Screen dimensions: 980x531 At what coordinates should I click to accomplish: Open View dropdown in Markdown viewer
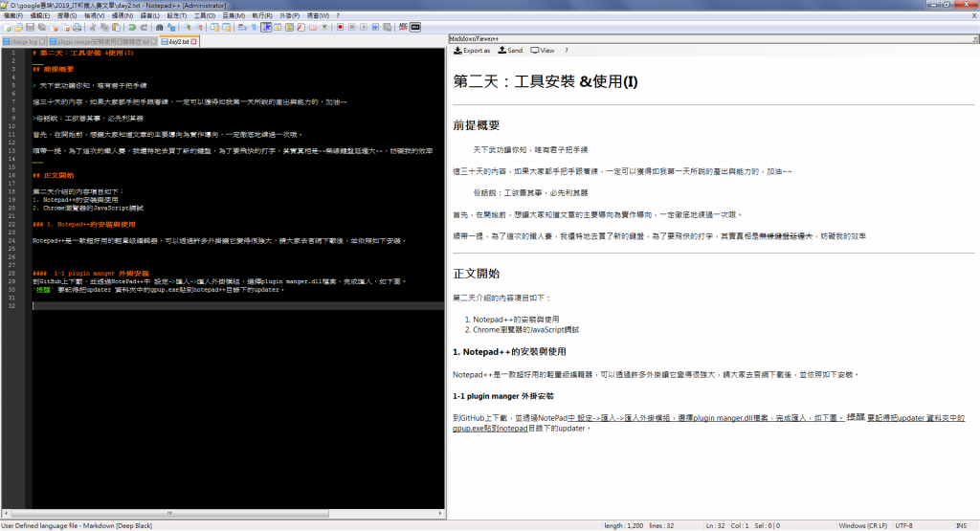543,51
